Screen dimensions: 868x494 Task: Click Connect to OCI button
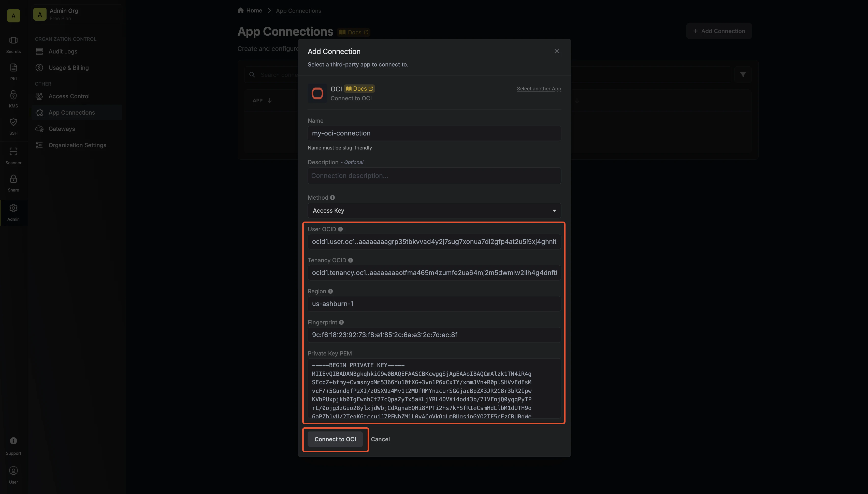click(335, 439)
